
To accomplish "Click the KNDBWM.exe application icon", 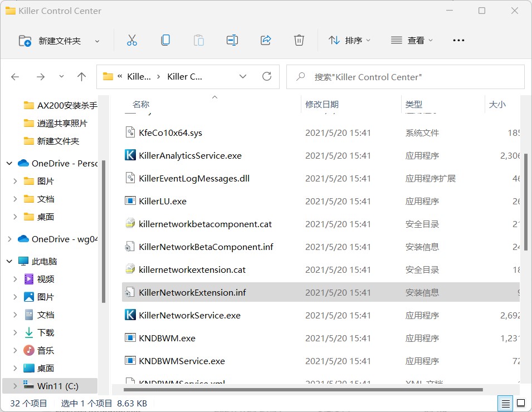I will coord(130,338).
